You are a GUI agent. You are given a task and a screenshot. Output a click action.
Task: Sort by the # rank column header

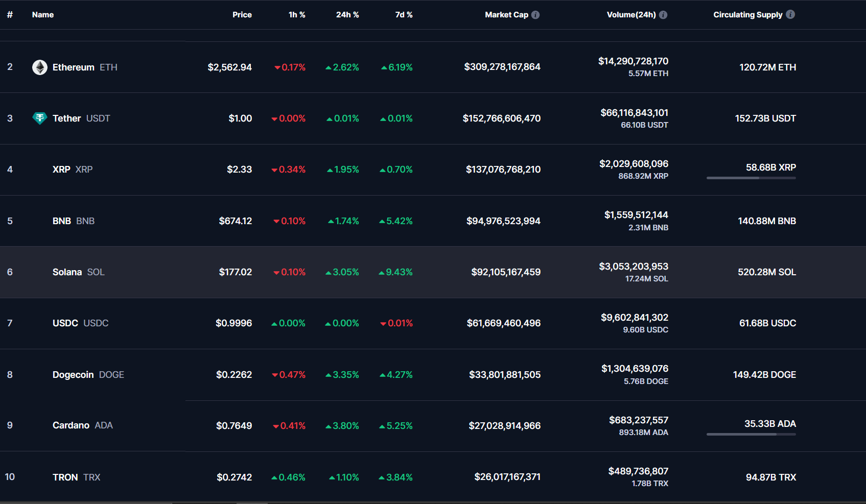[x=10, y=15]
